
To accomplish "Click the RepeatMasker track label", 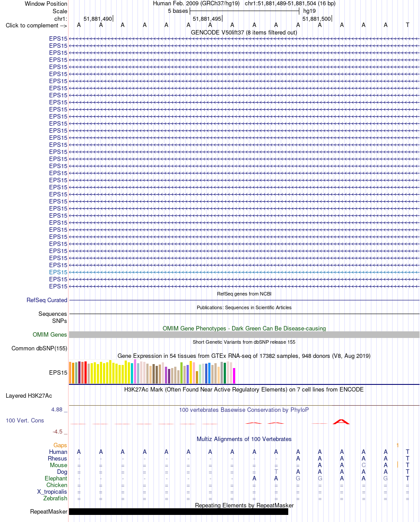I will click(x=49, y=512).
